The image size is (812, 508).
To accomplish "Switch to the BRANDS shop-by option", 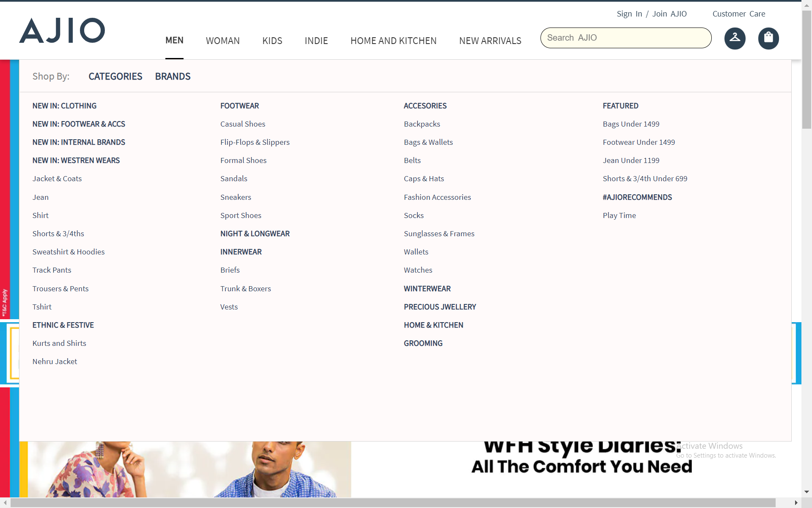I will [173, 76].
